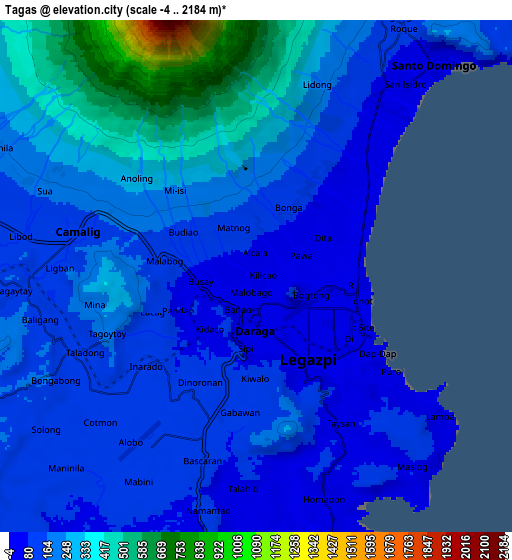Click the Bongabong label

pos(56,381)
